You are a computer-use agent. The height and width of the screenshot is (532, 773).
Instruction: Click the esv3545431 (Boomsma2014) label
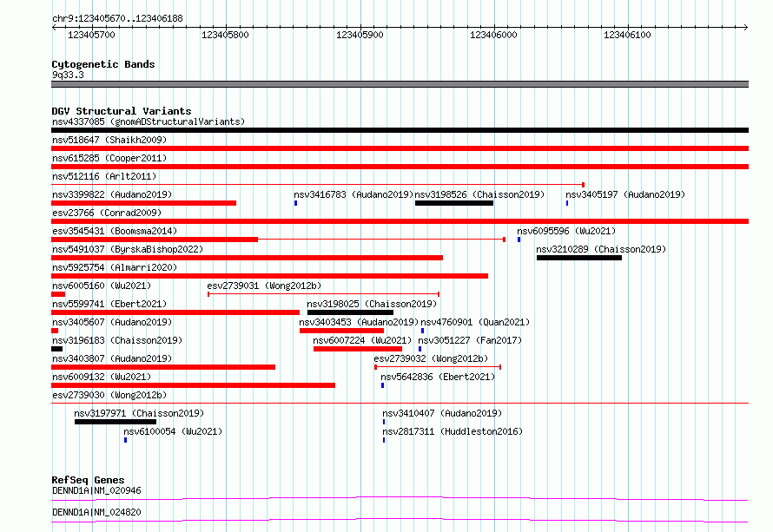(x=115, y=231)
